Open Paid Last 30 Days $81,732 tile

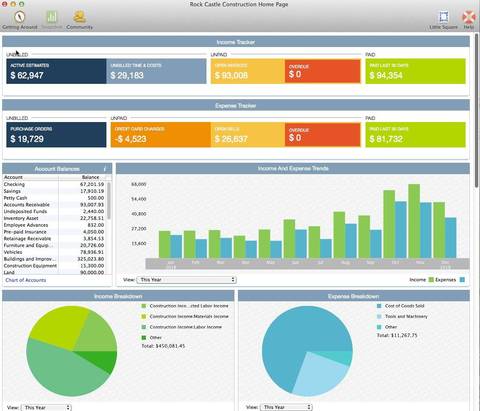point(415,135)
